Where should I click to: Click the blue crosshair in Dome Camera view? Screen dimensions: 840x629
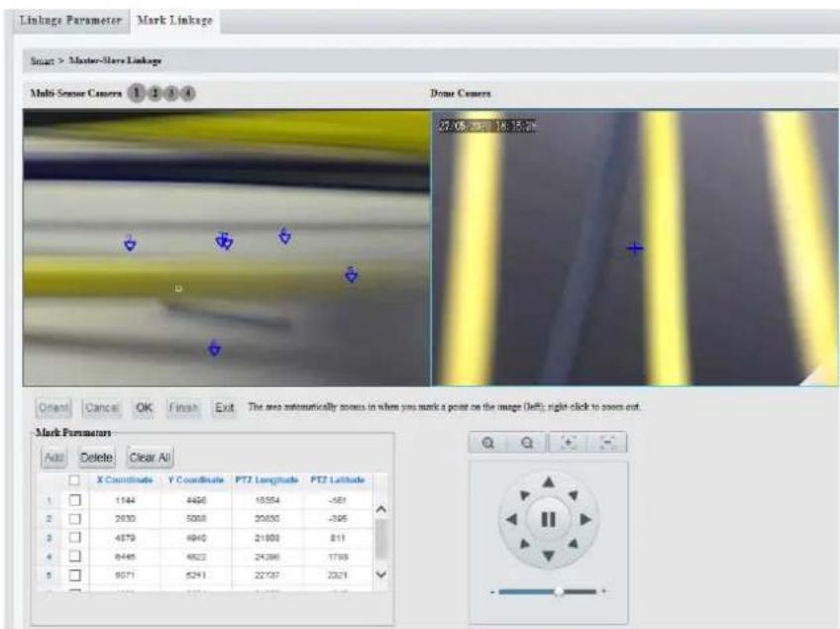point(635,248)
